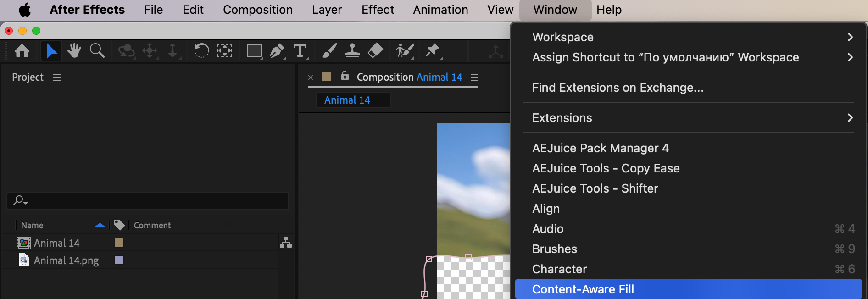Click the project search field

coord(148,201)
